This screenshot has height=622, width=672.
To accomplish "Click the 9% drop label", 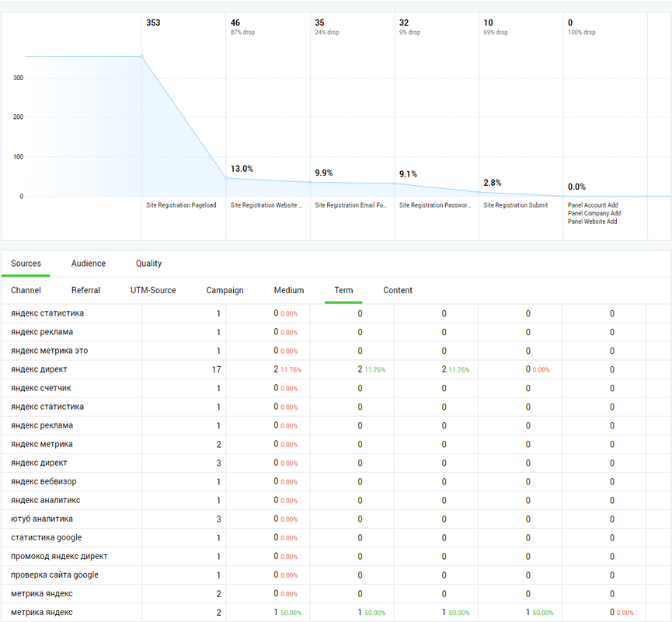I will point(409,32).
